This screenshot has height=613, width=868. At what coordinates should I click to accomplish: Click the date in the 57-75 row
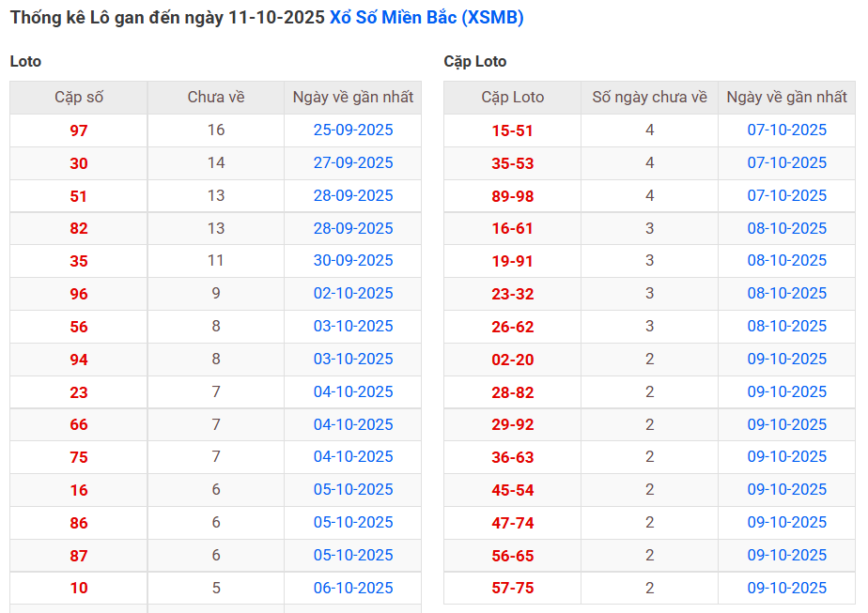click(787, 588)
